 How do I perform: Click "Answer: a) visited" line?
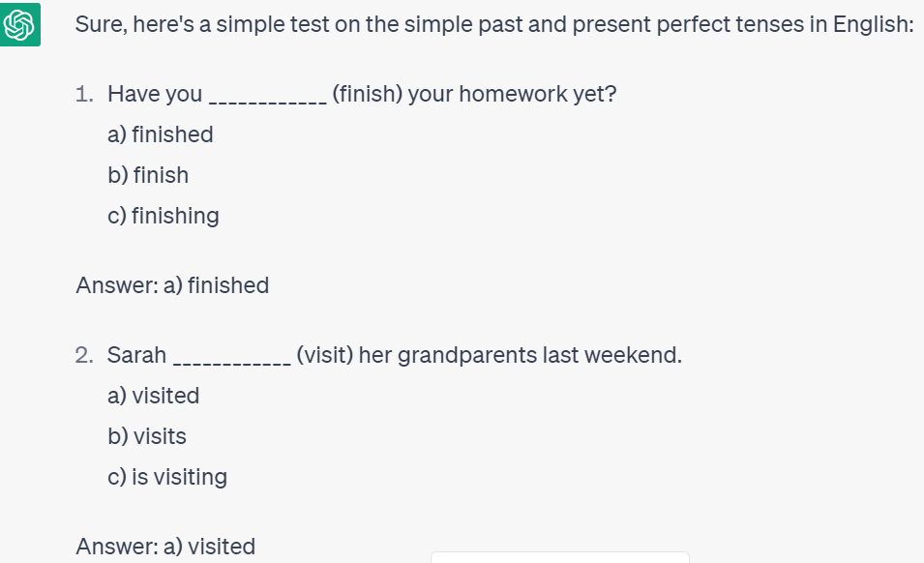(x=165, y=547)
